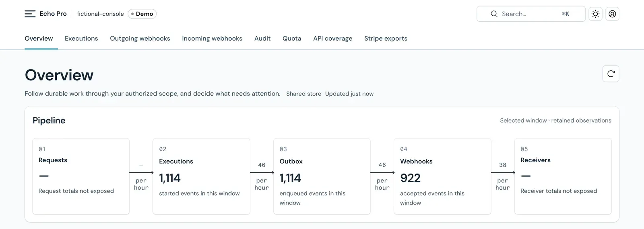The height and width of the screenshot is (229, 644).
Task: Open the Quota tab
Action: point(292,39)
